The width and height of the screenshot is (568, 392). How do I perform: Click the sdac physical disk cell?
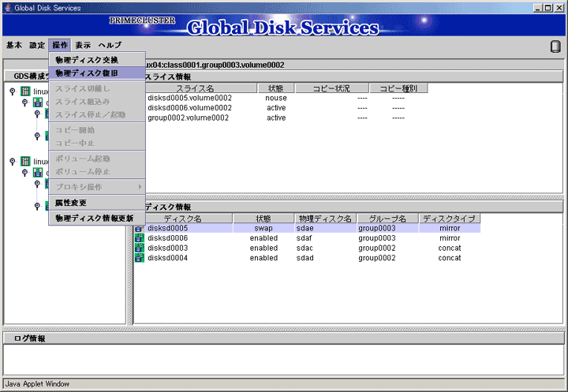(325, 248)
